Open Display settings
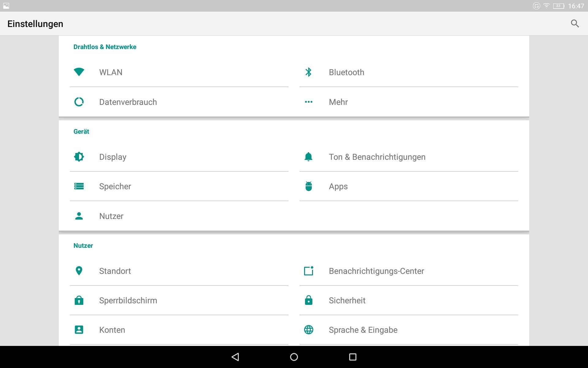 pos(179,157)
